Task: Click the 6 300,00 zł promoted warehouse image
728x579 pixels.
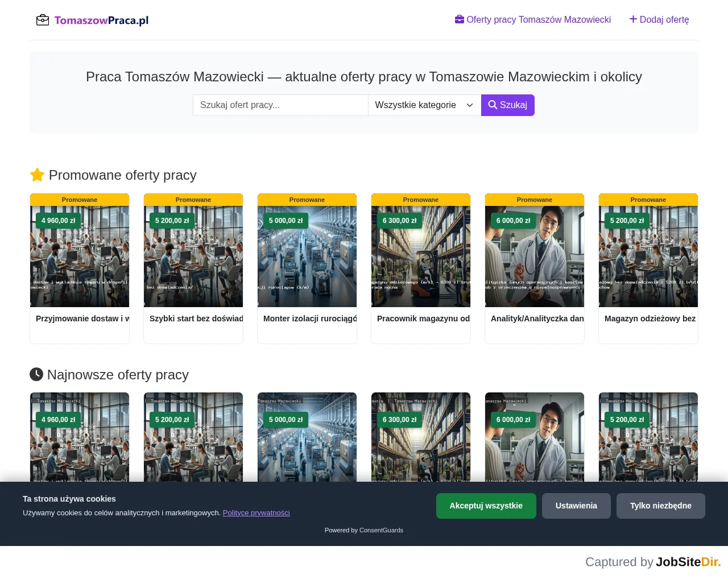Action: coord(421,257)
